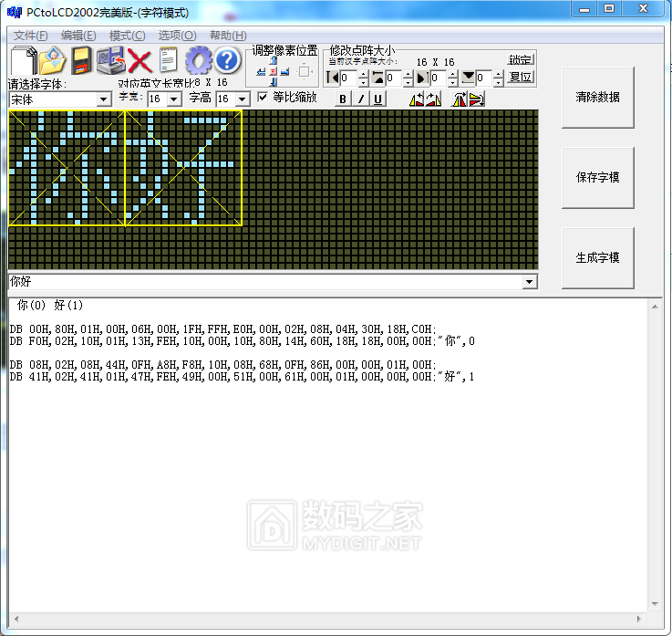This screenshot has height=636, width=672.
Task: Shift pixels right with the right arrow
Action: click(x=285, y=71)
